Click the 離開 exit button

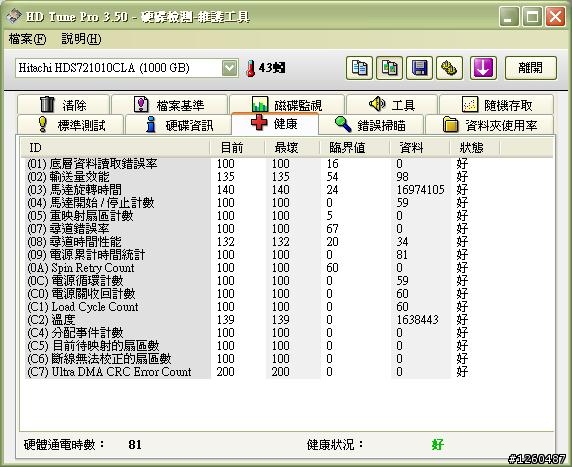click(x=531, y=68)
